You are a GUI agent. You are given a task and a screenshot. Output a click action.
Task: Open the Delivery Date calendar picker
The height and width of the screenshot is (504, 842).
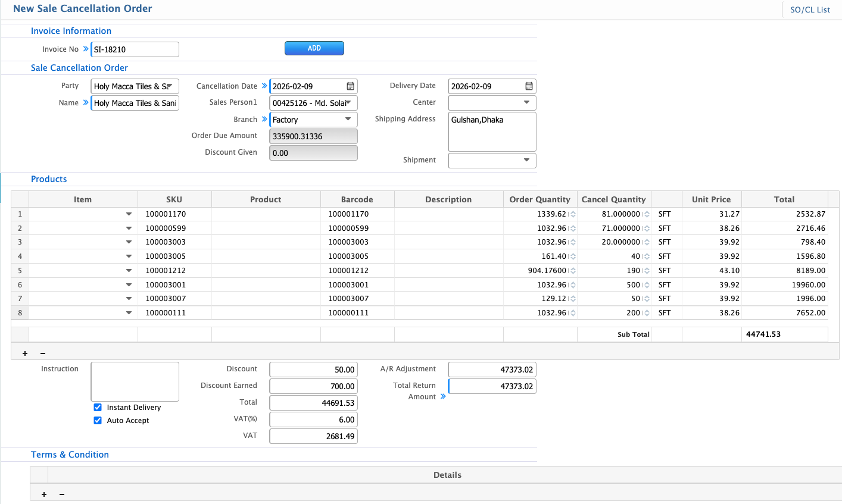pos(529,86)
